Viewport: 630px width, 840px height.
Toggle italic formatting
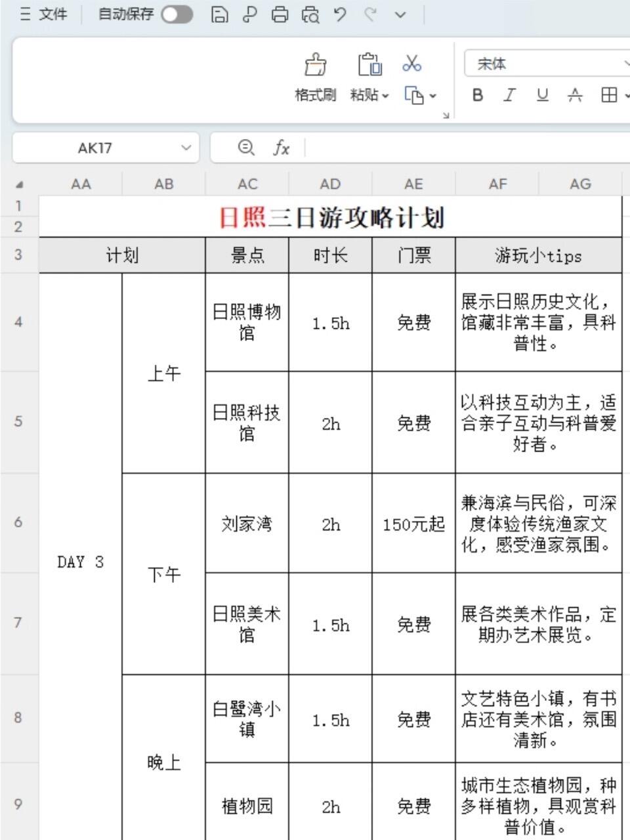[x=509, y=95]
